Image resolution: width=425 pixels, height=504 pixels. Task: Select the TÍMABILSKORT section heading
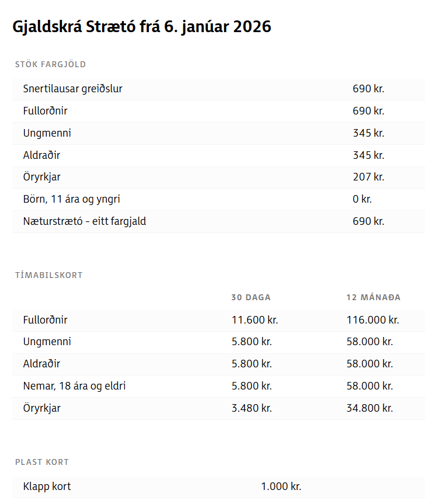coord(49,275)
